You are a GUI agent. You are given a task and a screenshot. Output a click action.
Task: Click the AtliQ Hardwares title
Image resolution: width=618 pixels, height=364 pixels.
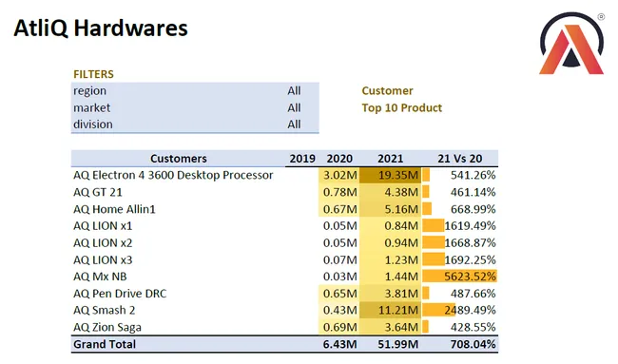coord(101,29)
